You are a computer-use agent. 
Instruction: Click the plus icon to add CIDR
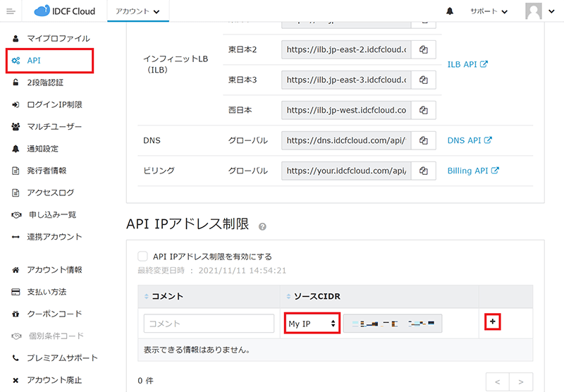coord(493,321)
